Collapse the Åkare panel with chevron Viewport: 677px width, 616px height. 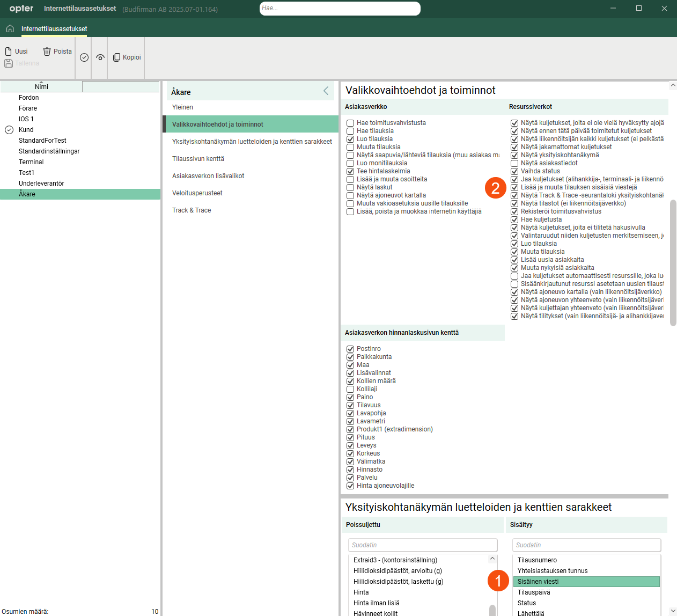pos(326,91)
